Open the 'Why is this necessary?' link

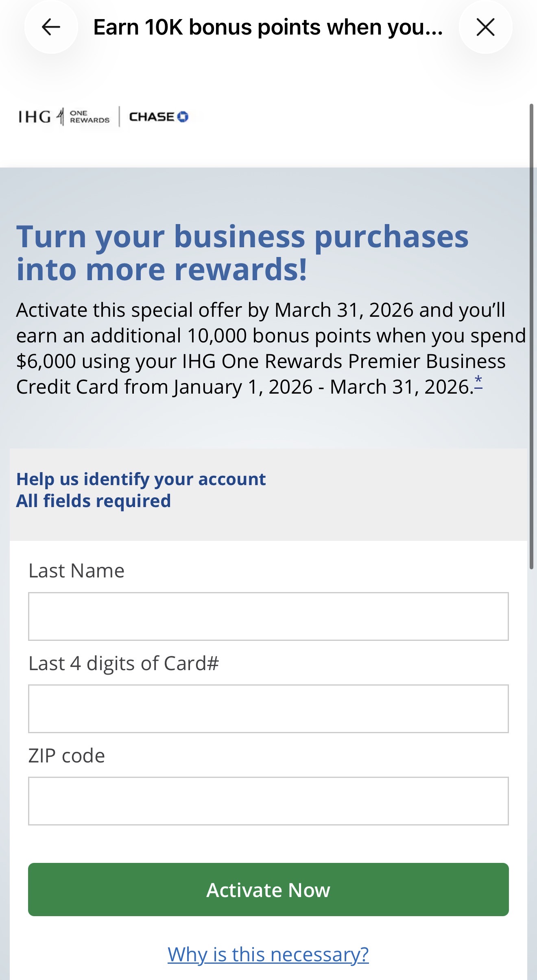click(268, 954)
